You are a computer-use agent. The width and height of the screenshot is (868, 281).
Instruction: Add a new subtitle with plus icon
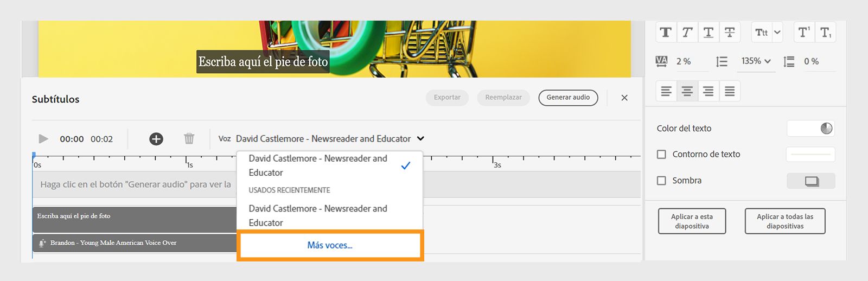[x=156, y=139]
